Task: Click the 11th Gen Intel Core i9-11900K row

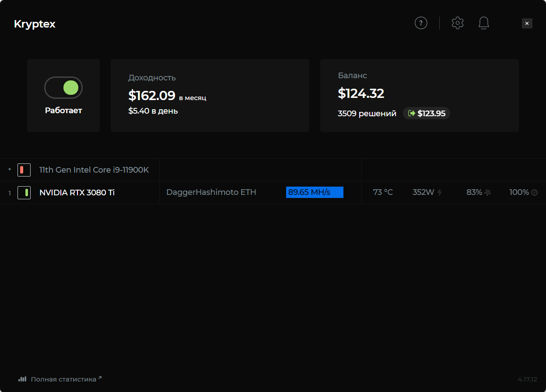Action: point(273,170)
